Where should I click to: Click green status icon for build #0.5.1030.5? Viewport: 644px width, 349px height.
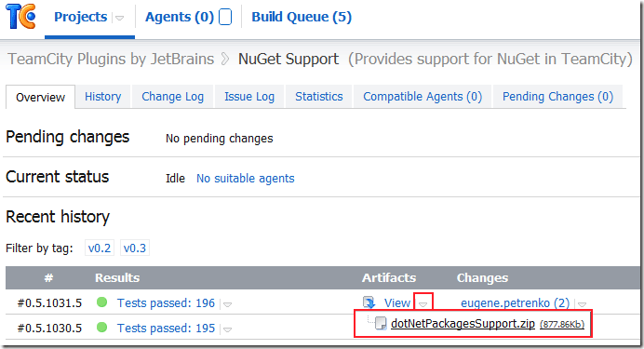[x=101, y=328]
